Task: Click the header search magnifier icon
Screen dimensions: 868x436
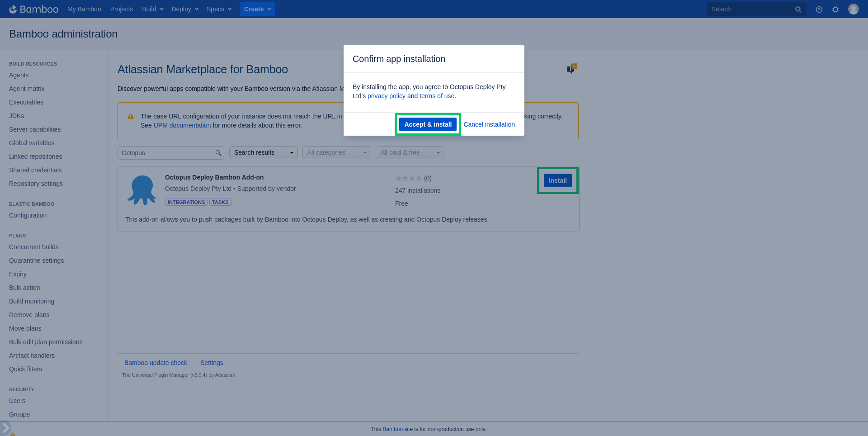Action: tap(798, 9)
